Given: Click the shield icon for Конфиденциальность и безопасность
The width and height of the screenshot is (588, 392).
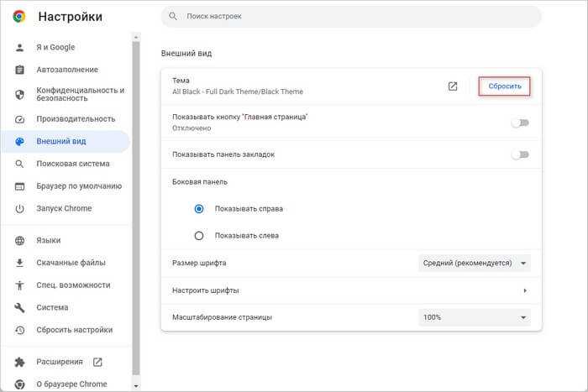Looking at the screenshot, I should click(19, 94).
